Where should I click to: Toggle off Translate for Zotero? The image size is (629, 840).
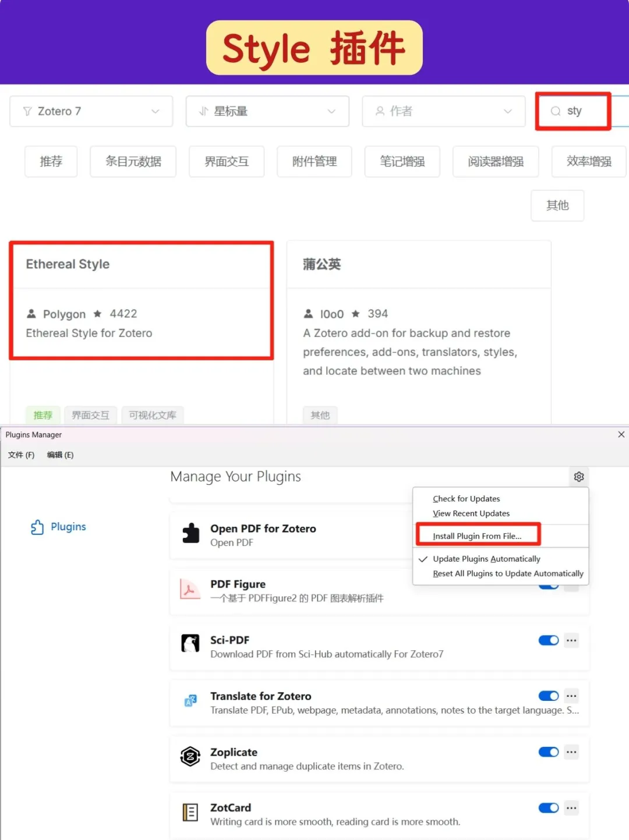548,696
